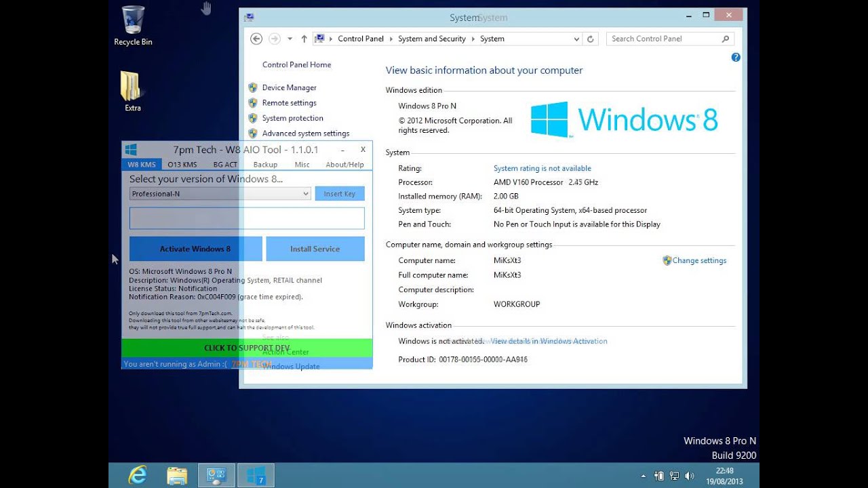Expand the arrow after System and Security breadcrumb
Image resolution: width=868 pixels, height=488 pixels.
tap(473, 39)
